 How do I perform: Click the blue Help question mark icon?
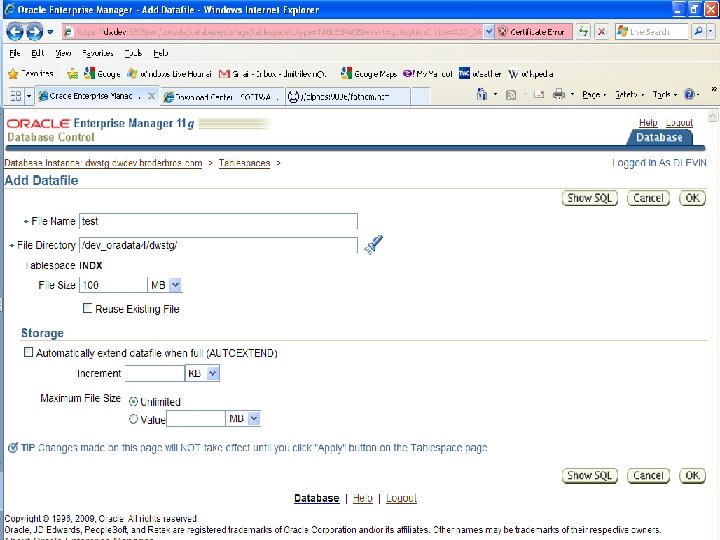[x=689, y=95]
